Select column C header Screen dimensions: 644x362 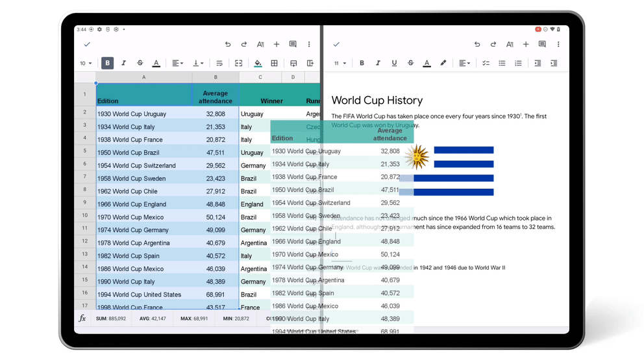click(x=260, y=77)
